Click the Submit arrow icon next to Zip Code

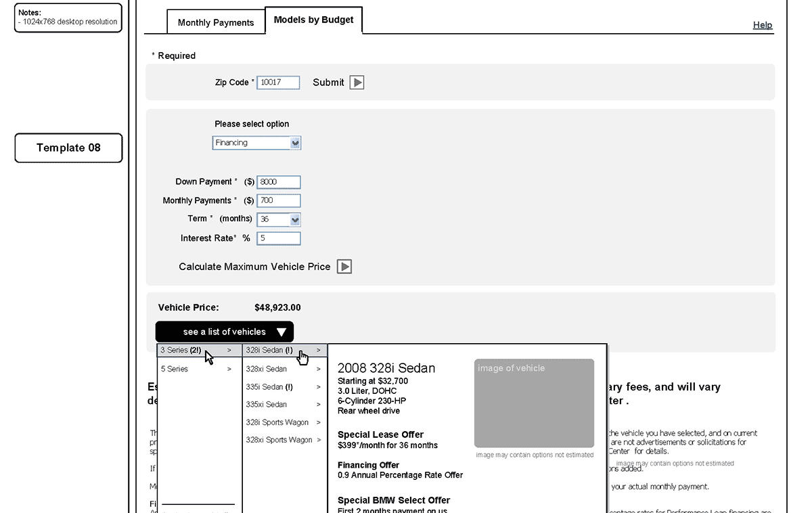(x=357, y=83)
